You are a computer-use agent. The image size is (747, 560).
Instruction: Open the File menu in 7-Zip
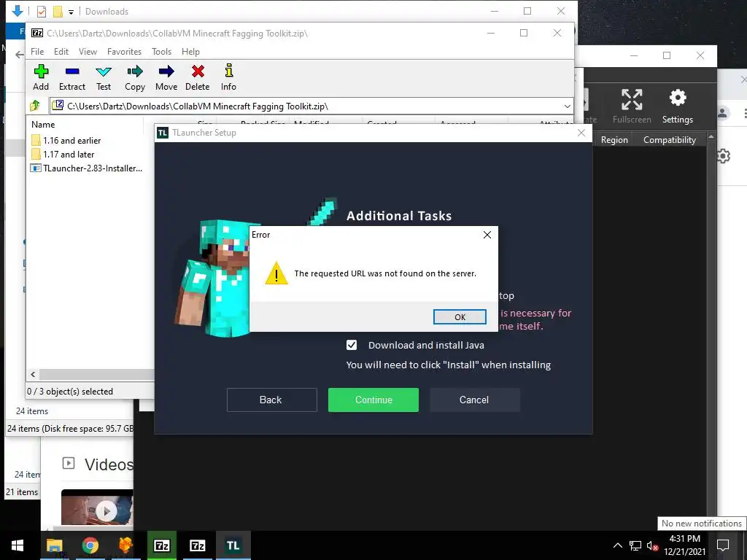pos(37,52)
